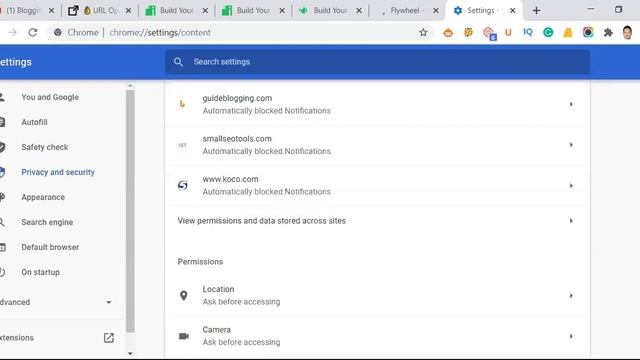Click the sidebar scroll down arrow
The height and width of the screenshot is (360, 640).
click(x=130, y=353)
